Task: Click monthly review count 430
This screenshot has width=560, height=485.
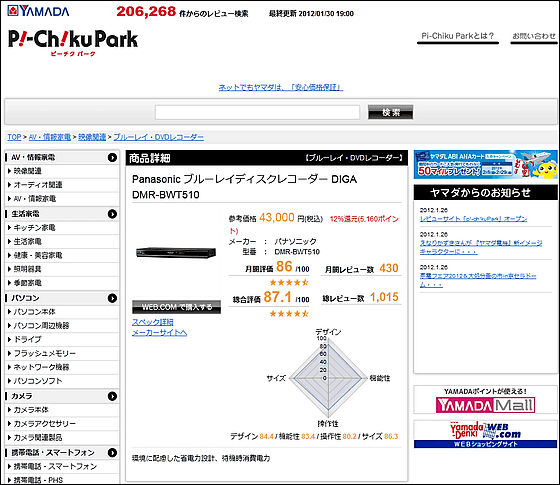Action: point(389,268)
